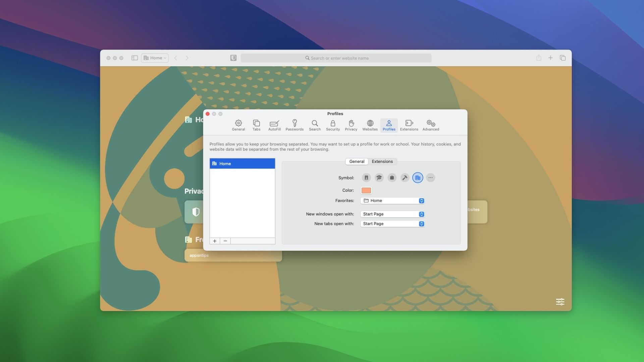
Task: Open the Passwords settings pane
Action: click(x=294, y=125)
